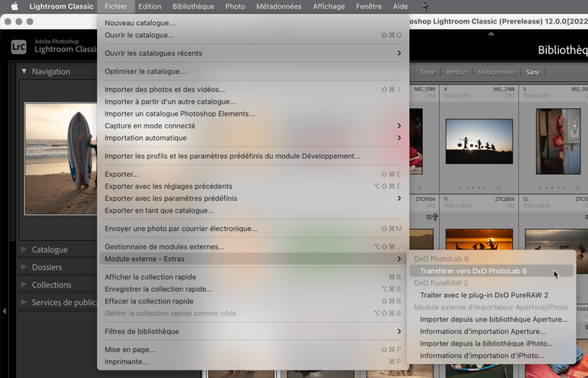Choose Exporter...

(x=253, y=174)
